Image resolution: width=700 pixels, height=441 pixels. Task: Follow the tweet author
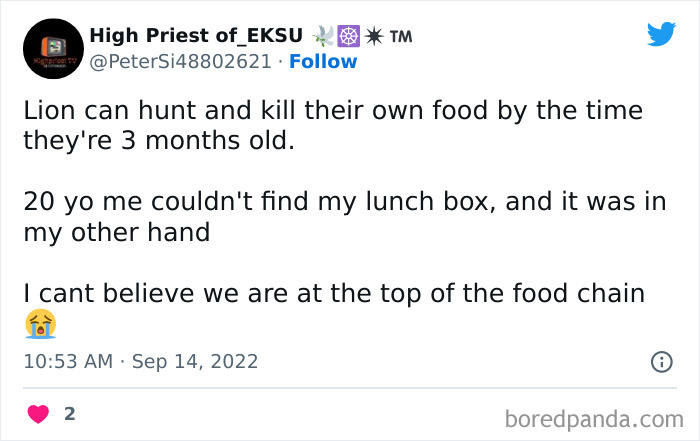(323, 62)
